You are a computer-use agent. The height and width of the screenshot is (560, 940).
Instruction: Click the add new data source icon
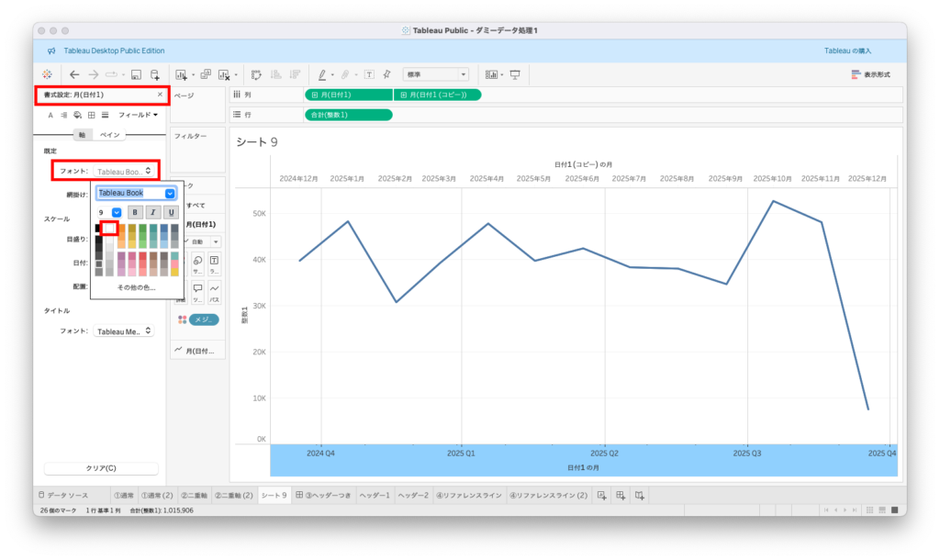[155, 74]
